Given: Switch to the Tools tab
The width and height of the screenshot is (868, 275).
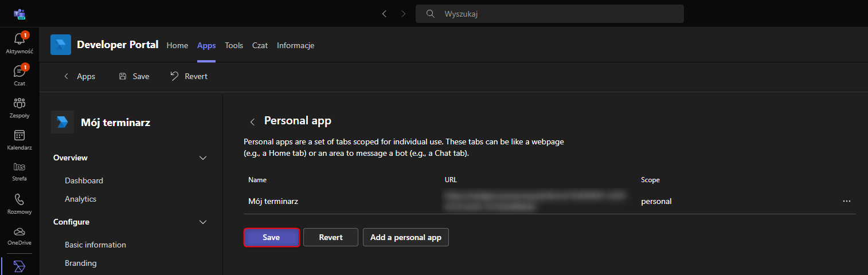Looking at the screenshot, I should [x=234, y=45].
